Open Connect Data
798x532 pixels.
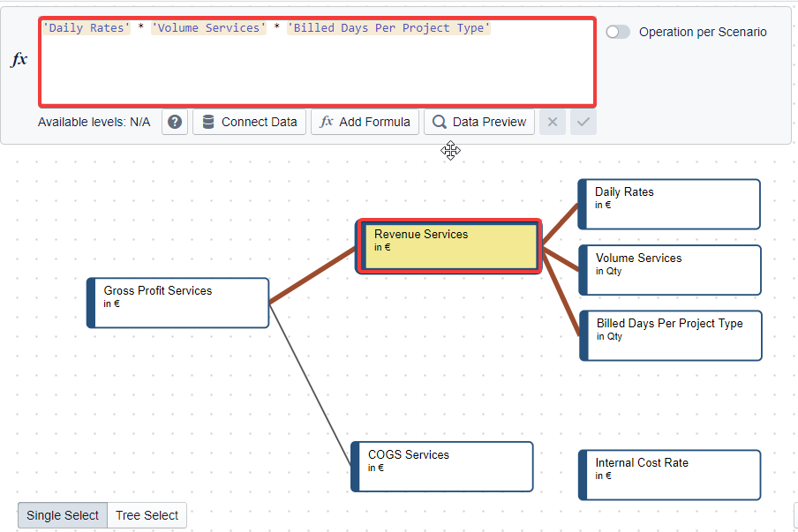click(249, 122)
